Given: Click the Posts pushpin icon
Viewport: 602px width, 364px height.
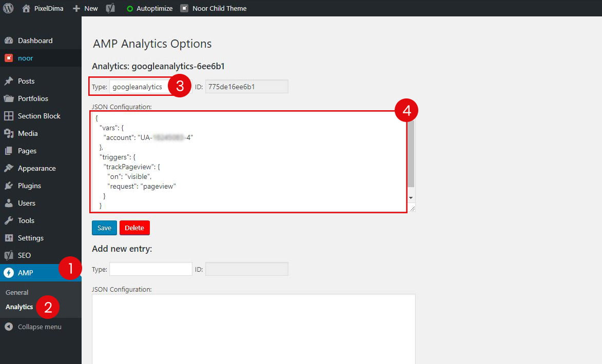Looking at the screenshot, I should [x=8, y=81].
